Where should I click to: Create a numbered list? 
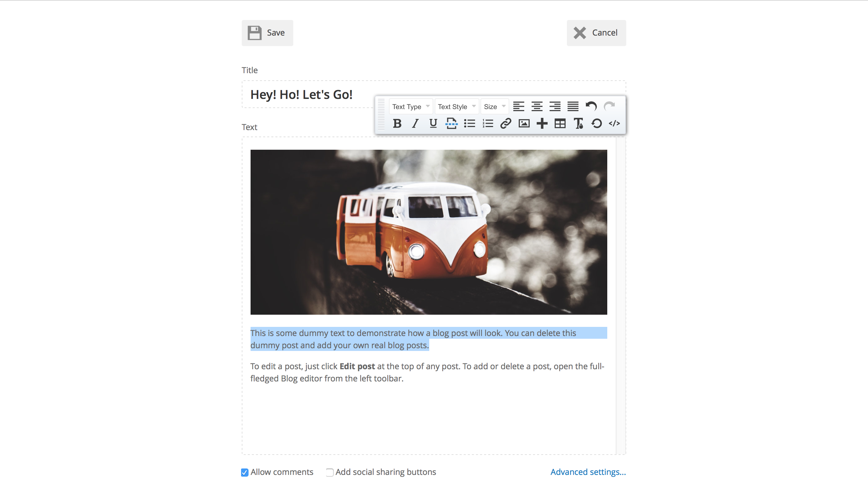point(488,123)
